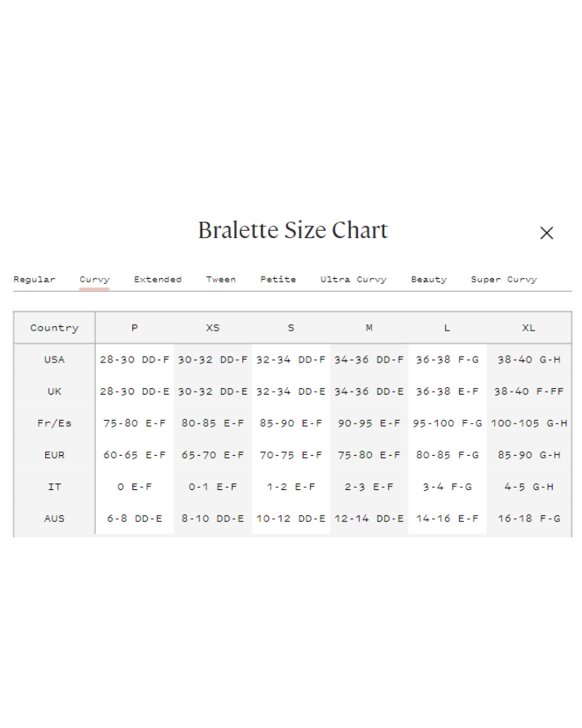This screenshot has width=582, height=728.
Task: Click the Fr/Es row label
Action: coord(55,423)
